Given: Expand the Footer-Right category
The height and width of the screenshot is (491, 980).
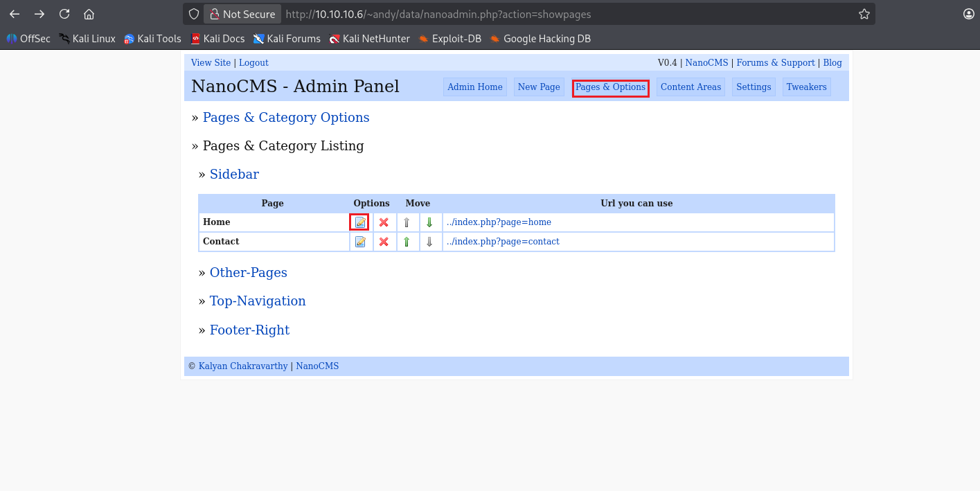Looking at the screenshot, I should pos(249,330).
